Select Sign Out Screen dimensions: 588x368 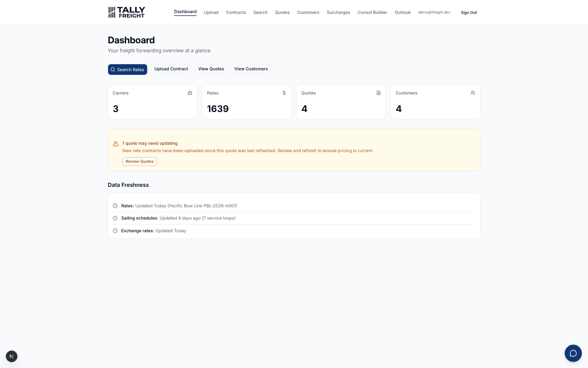point(468,13)
